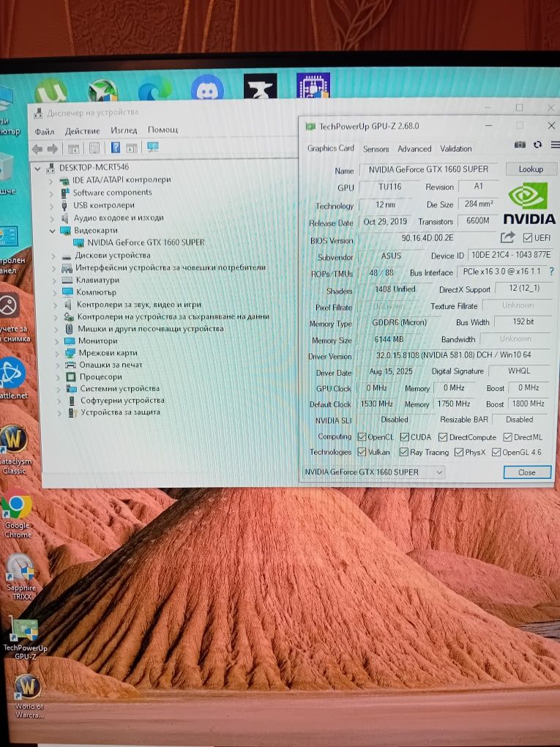Expand the USB контролери category
The width and height of the screenshot is (560, 747).
click(52, 206)
